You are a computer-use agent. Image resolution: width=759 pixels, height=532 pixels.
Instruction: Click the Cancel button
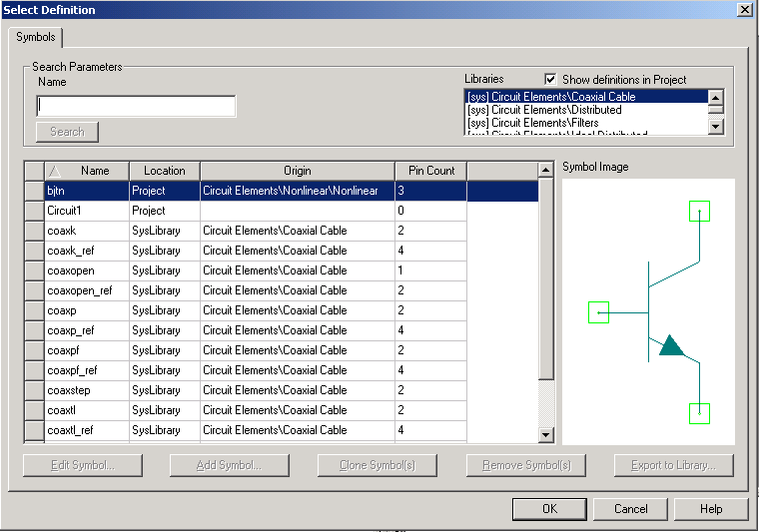[630, 508]
